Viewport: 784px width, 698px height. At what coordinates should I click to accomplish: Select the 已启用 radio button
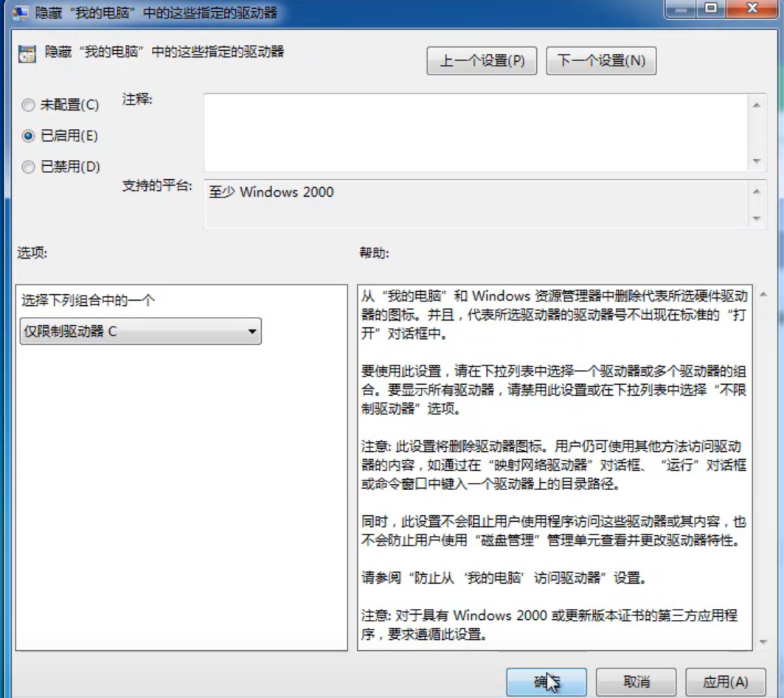point(29,136)
